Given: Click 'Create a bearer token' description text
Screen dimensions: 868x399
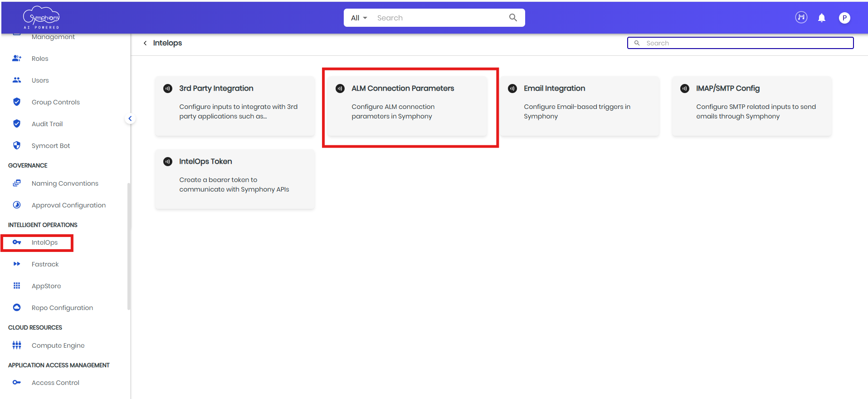Looking at the screenshot, I should click(234, 184).
